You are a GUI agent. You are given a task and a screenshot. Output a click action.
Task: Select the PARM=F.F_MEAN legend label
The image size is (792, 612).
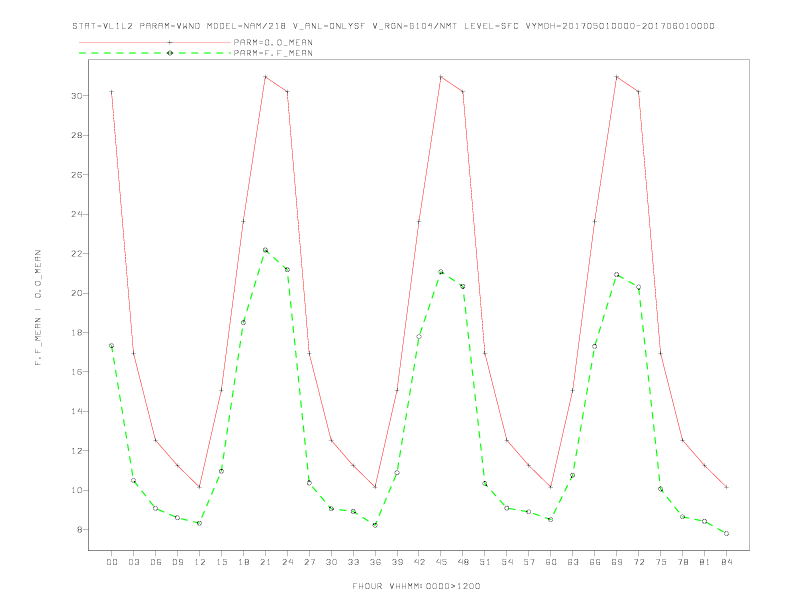coord(273,53)
